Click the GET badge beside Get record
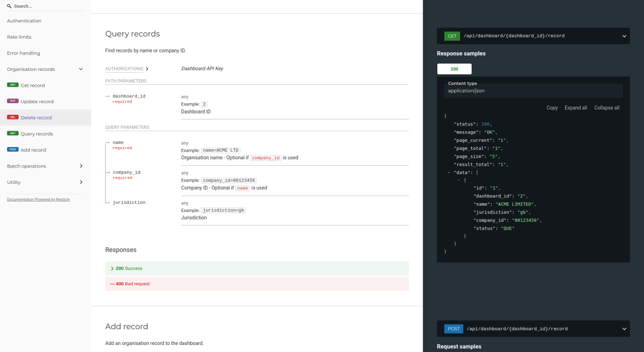 point(12,86)
